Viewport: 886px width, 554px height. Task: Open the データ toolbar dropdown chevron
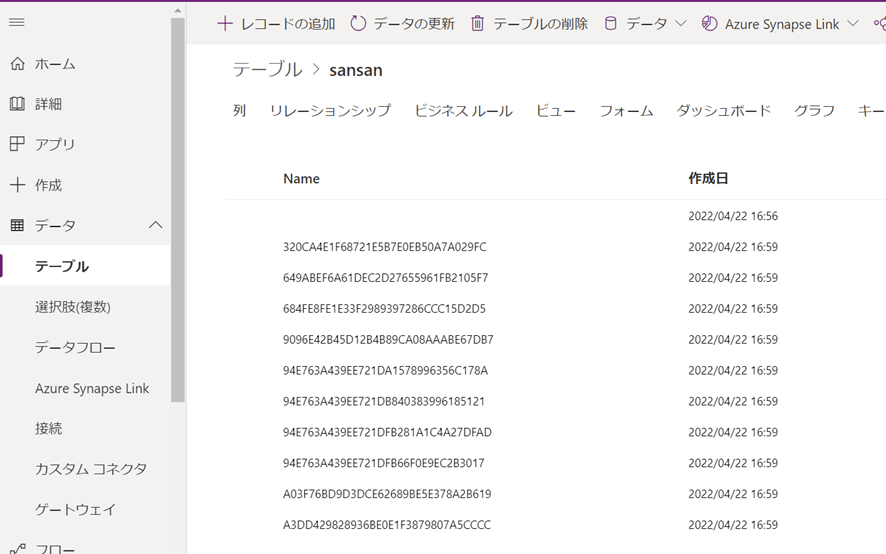pos(681,24)
